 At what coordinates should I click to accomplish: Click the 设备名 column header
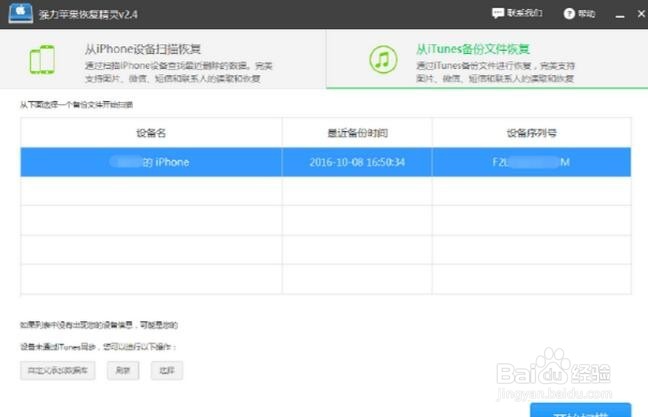(x=151, y=133)
